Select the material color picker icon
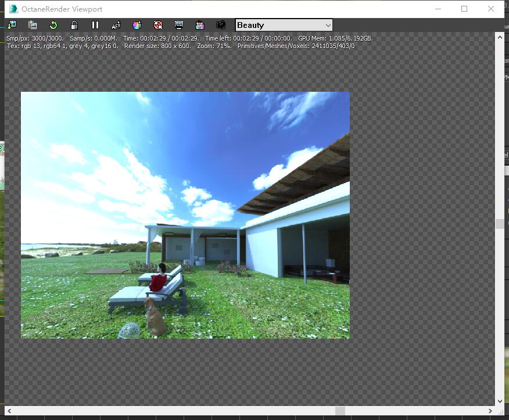This screenshot has width=509, height=420. point(137,25)
